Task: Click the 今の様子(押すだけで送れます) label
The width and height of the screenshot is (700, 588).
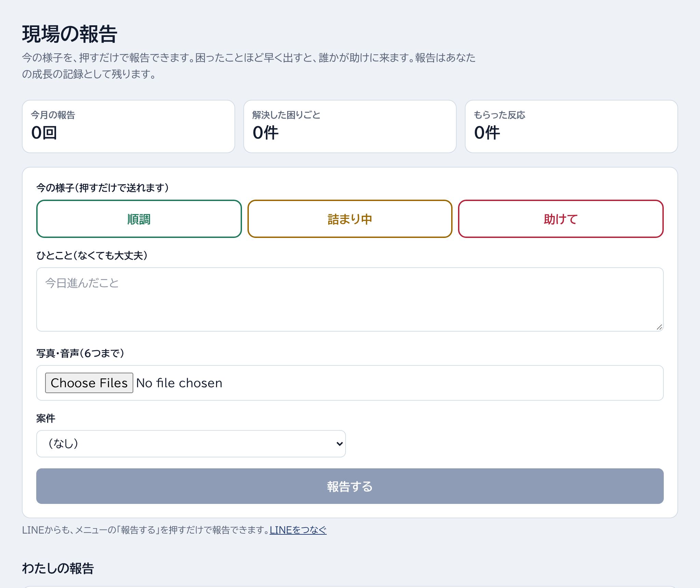Action: click(x=103, y=188)
